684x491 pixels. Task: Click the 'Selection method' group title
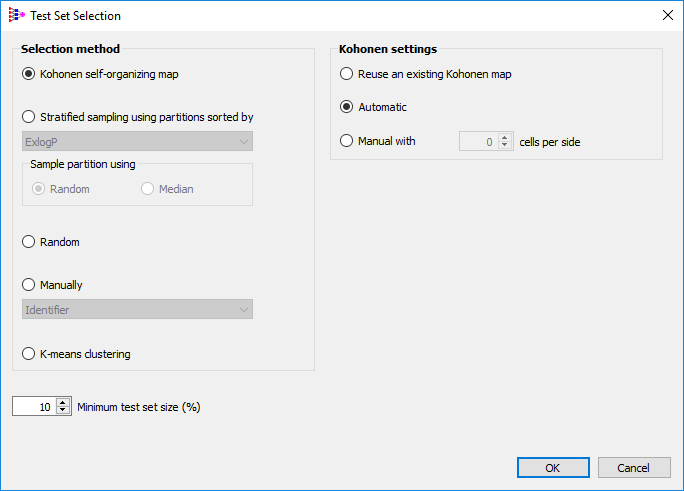pos(70,49)
